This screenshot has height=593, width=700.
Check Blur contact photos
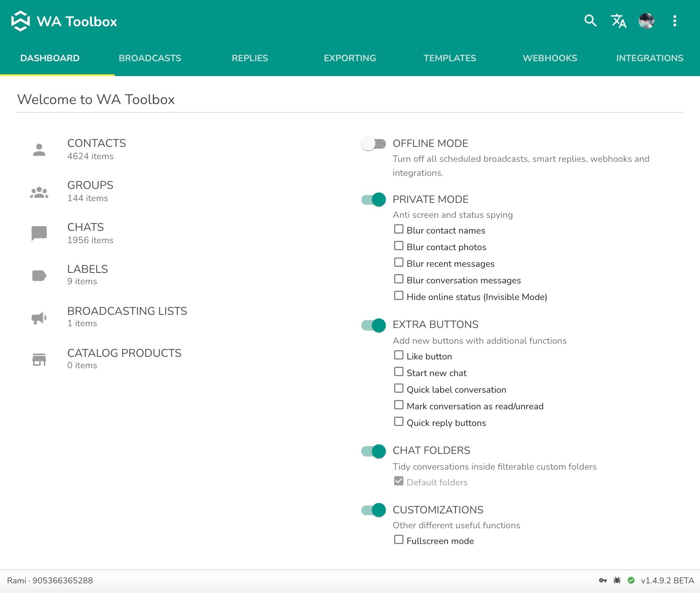(x=399, y=246)
